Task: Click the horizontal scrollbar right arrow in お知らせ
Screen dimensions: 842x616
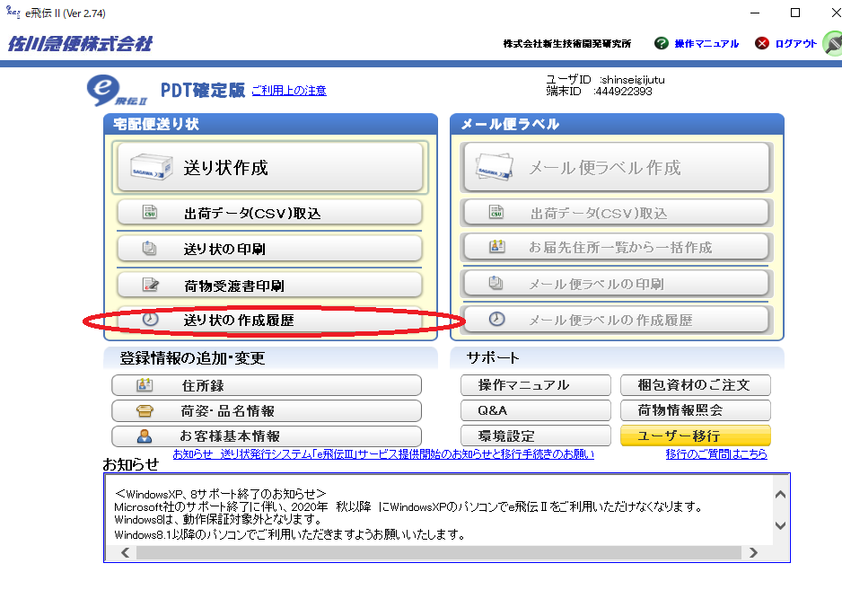Action: coord(759,553)
